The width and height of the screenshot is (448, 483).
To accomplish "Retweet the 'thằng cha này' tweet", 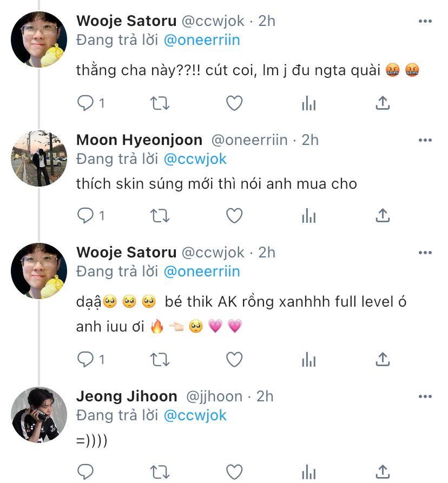I will click(x=160, y=103).
